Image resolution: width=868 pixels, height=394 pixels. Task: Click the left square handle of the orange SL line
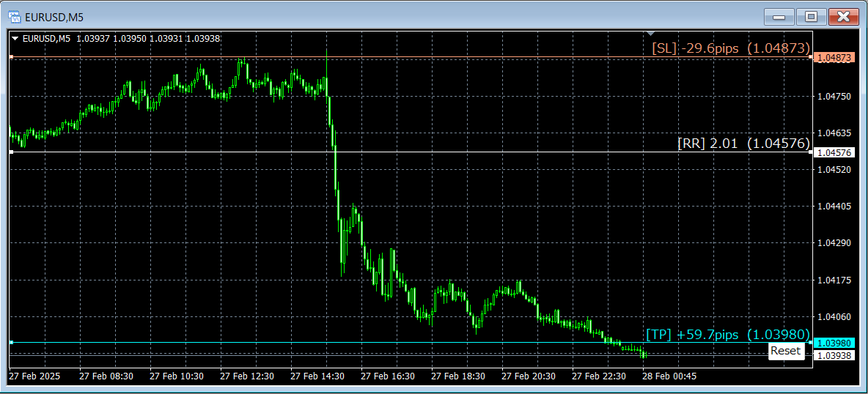click(x=11, y=57)
